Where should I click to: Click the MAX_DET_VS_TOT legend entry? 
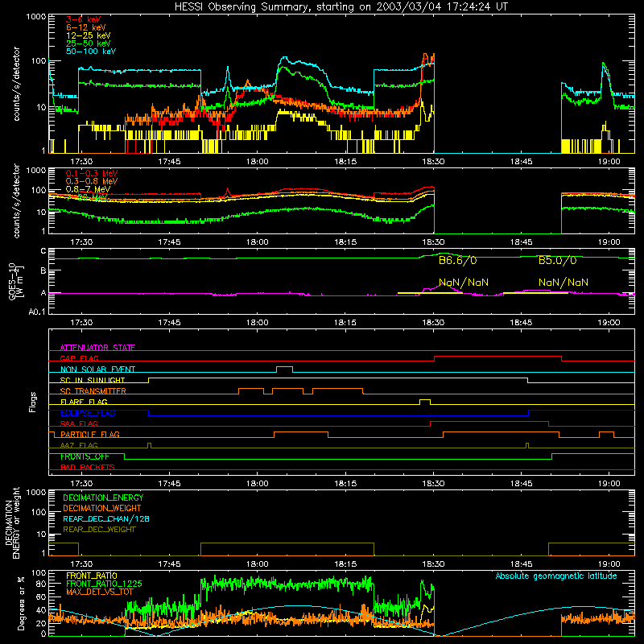[100, 592]
